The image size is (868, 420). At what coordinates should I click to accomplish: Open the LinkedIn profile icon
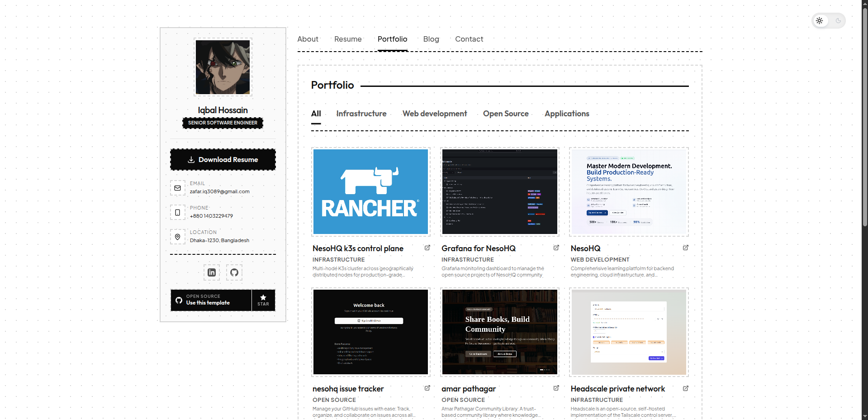tap(211, 272)
